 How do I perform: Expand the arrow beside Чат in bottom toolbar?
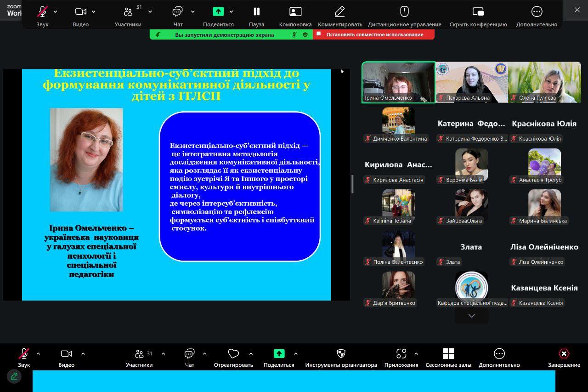(x=204, y=354)
